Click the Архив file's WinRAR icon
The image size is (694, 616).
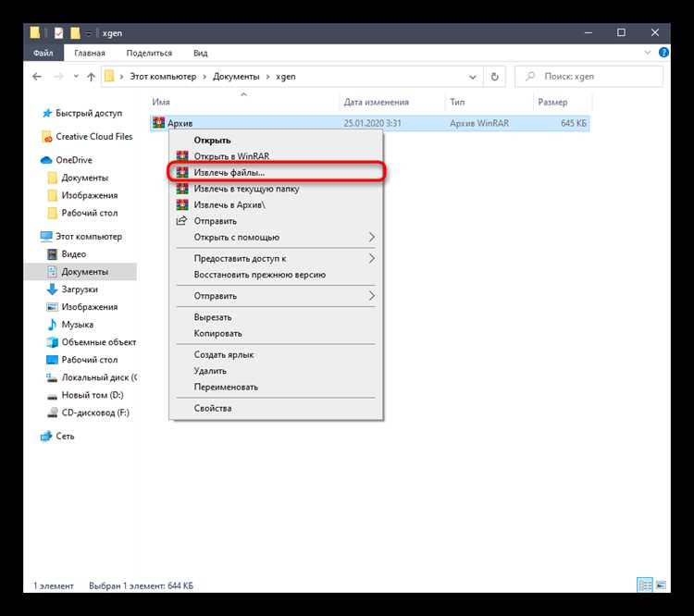(x=158, y=123)
